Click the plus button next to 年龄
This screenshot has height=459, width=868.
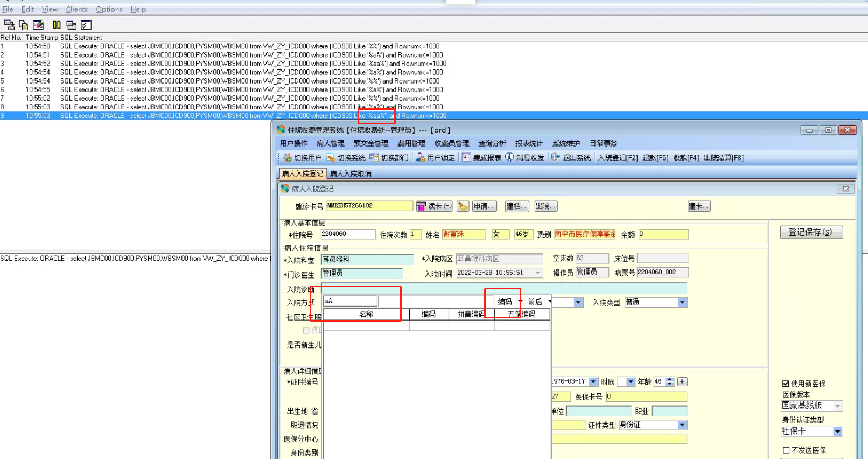pyautogui.click(x=682, y=381)
